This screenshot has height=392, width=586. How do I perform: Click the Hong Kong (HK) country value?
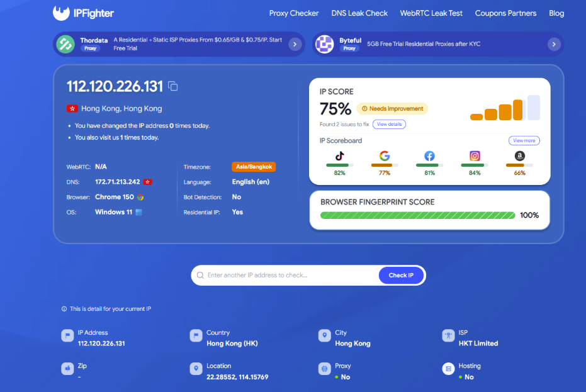pos(232,344)
